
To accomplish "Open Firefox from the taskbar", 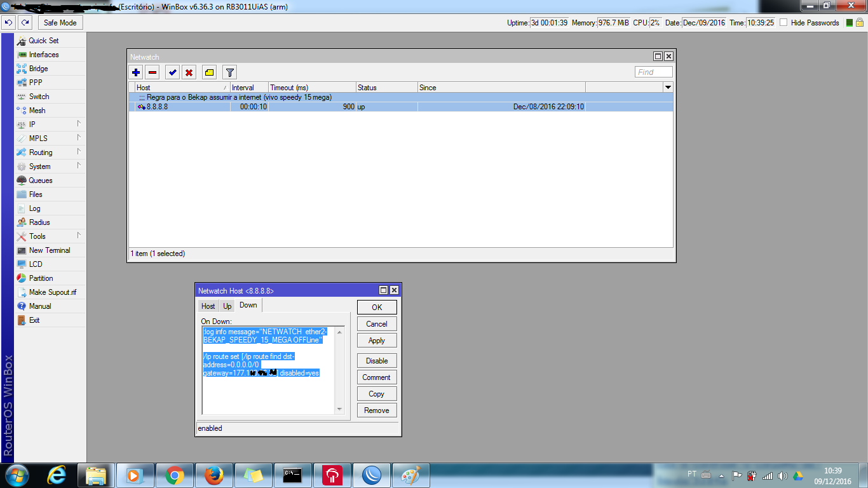I will [214, 475].
